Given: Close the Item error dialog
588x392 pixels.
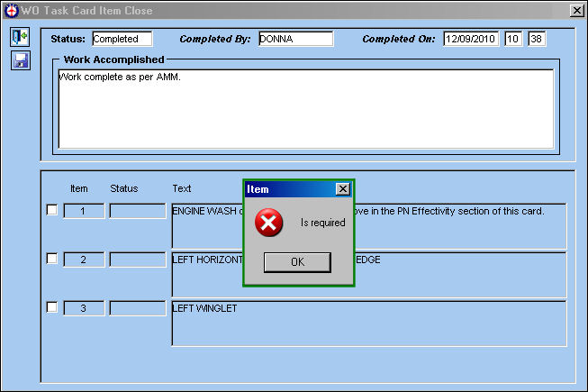Looking at the screenshot, I should [343, 188].
